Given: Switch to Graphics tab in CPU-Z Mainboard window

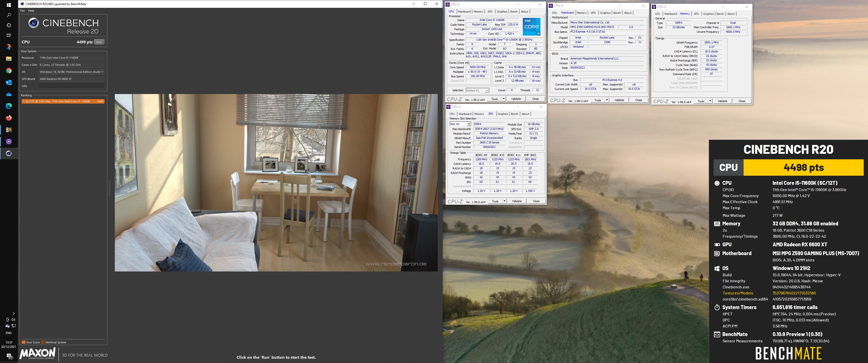Looking at the screenshot, I should pyautogui.click(x=605, y=13).
